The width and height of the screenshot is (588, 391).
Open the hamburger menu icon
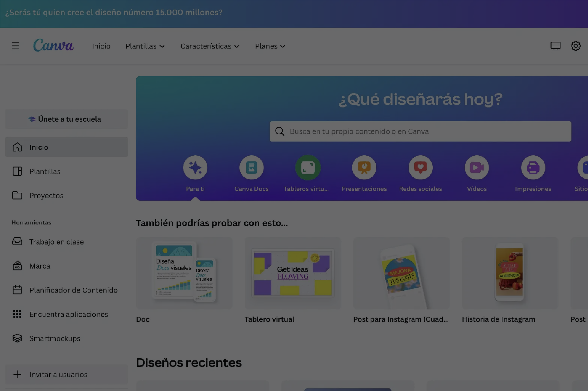(15, 46)
